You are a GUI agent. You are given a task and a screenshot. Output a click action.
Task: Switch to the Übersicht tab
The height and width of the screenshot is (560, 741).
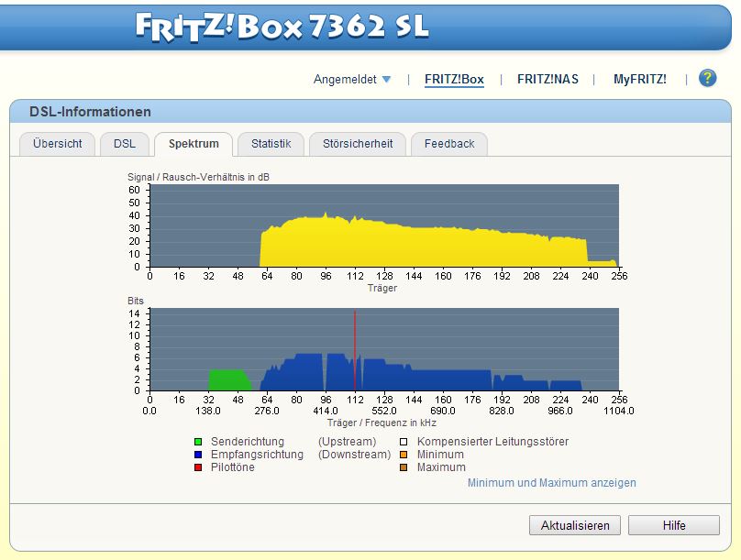click(57, 144)
